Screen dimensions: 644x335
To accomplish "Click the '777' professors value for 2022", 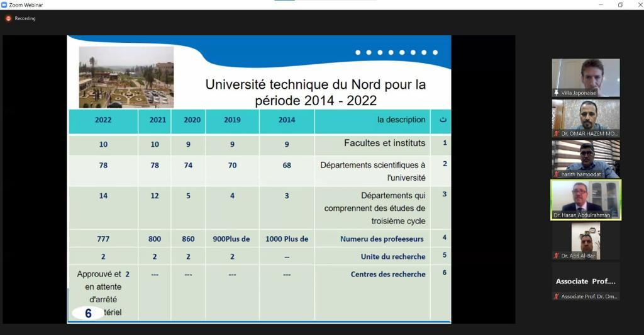I will point(103,239).
